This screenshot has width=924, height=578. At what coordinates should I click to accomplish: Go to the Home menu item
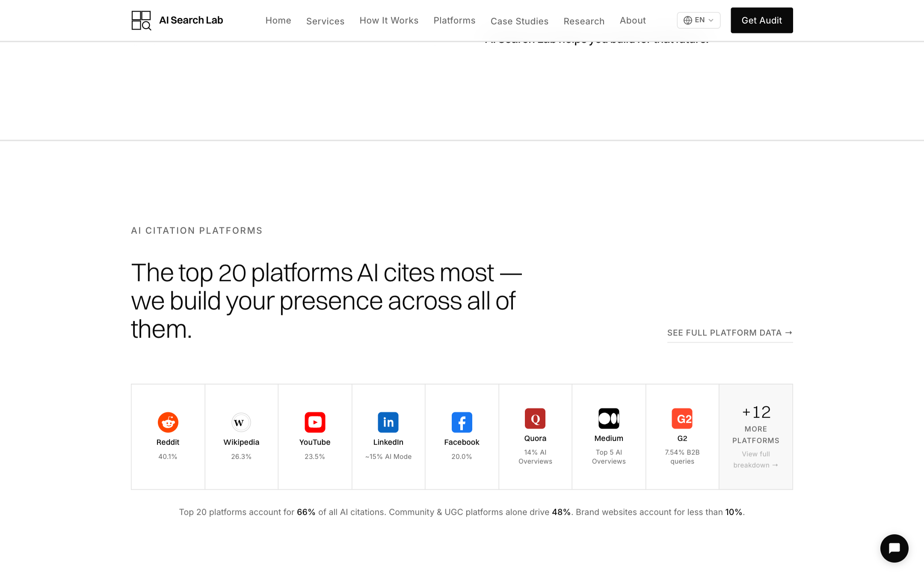(x=278, y=21)
